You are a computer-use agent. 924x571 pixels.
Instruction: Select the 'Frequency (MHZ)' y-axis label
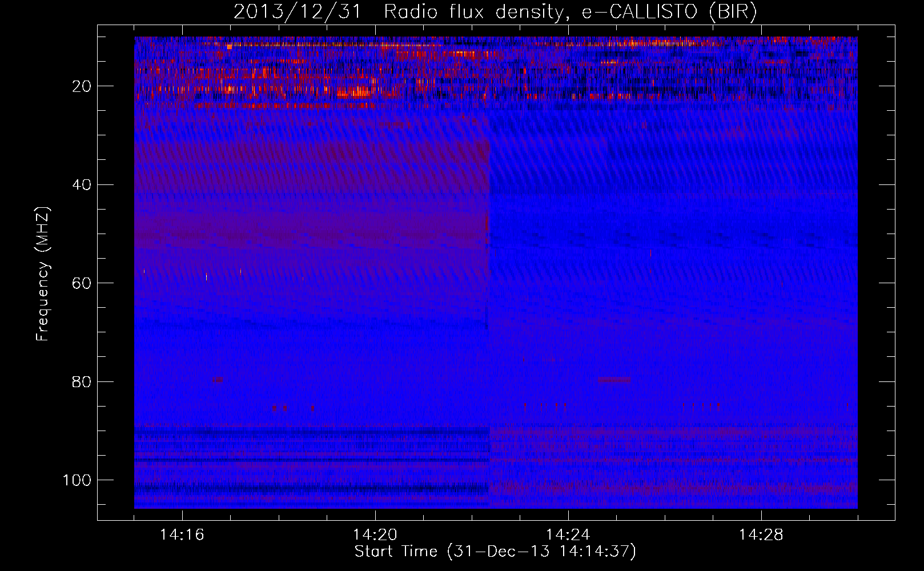click(x=43, y=274)
